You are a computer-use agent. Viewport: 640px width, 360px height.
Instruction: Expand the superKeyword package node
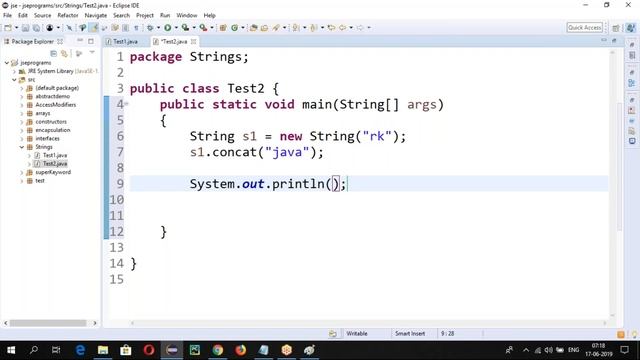click(x=22, y=173)
